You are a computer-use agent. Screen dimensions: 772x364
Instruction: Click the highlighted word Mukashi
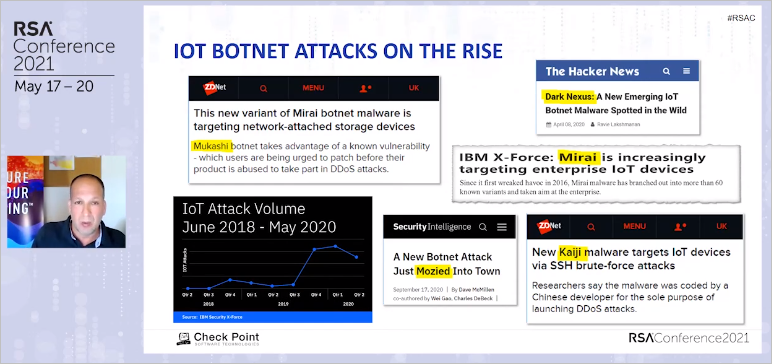pos(210,146)
